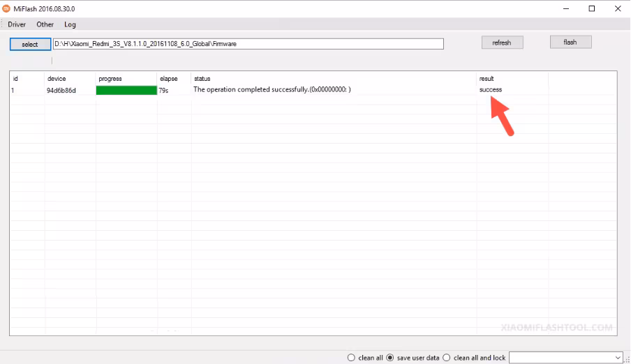This screenshot has width=631, height=364.
Task: Click the result column header
Action: click(x=487, y=79)
